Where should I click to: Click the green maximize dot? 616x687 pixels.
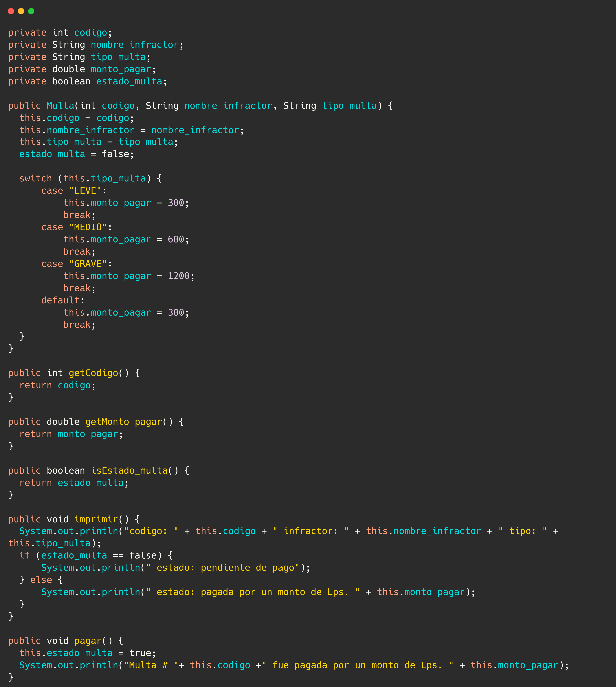31,11
